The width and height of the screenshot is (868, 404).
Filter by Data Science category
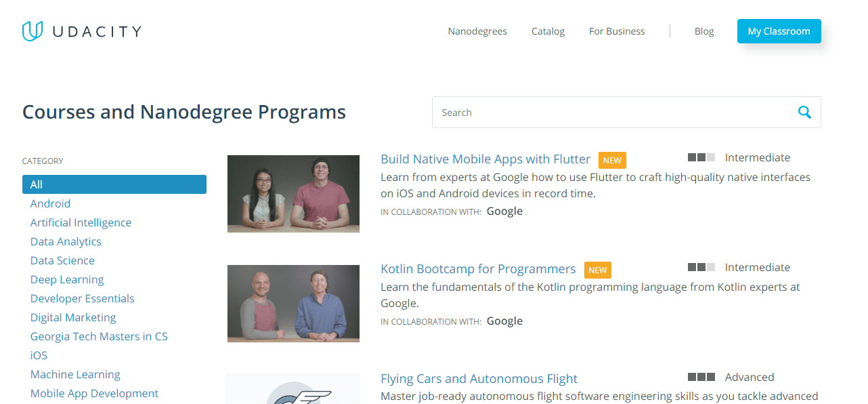pos(62,260)
